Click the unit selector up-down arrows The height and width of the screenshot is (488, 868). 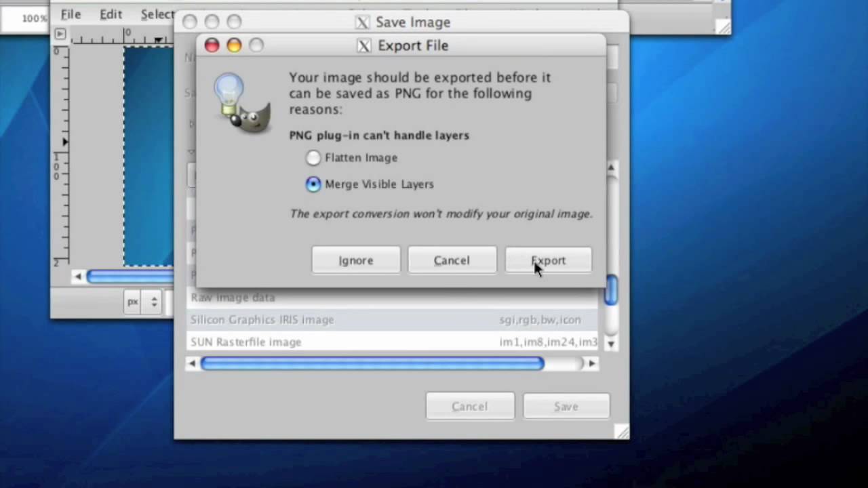(x=154, y=302)
